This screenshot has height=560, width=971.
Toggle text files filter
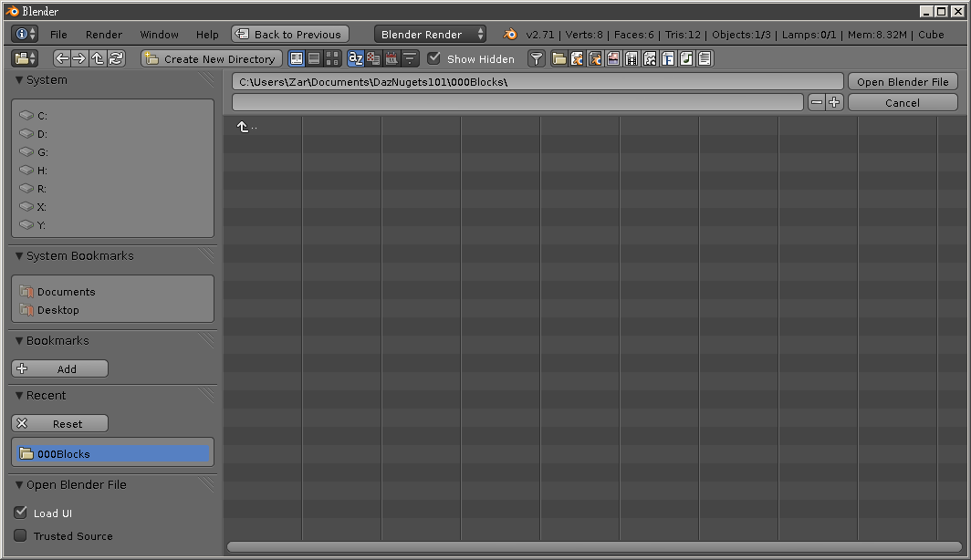(705, 58)
